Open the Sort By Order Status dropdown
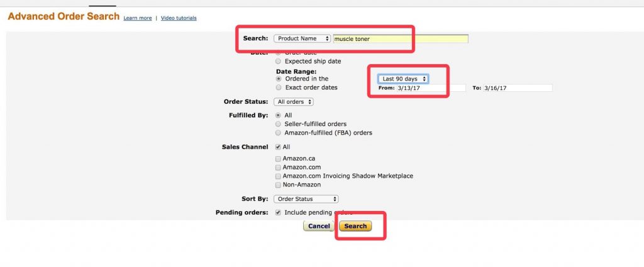Image resolution: width=644 pixels, height=267 pixels. point(306,199)
